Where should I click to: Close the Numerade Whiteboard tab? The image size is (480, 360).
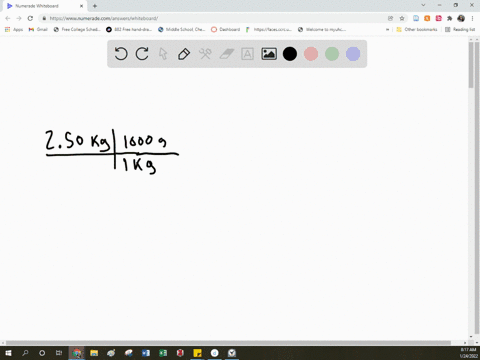pos(81,6)
